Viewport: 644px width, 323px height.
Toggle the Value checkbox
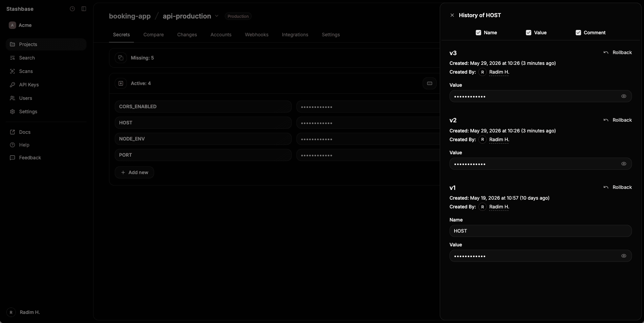[529, 33]
